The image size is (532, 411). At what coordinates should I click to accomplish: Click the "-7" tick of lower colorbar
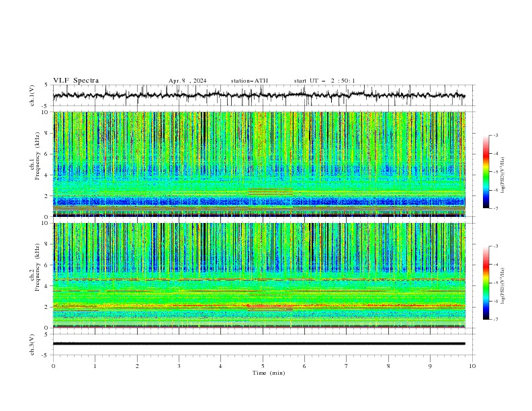click(495, 319)
